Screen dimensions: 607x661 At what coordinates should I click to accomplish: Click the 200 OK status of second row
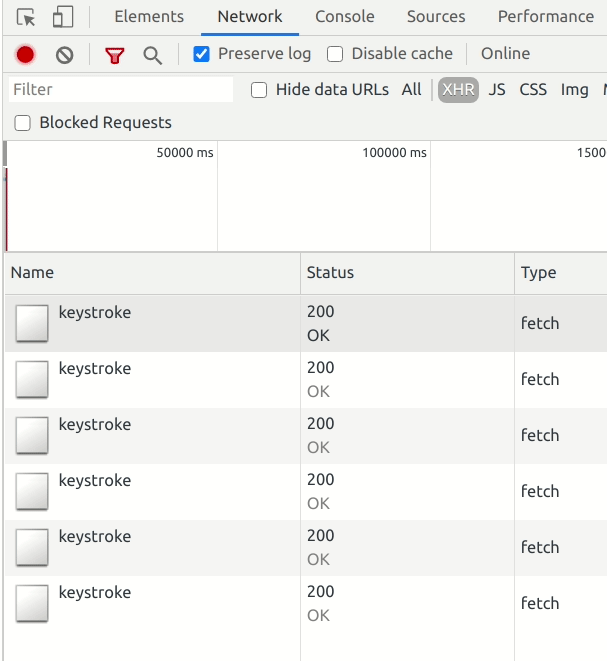pyautogui.click(x=321, y=379)
